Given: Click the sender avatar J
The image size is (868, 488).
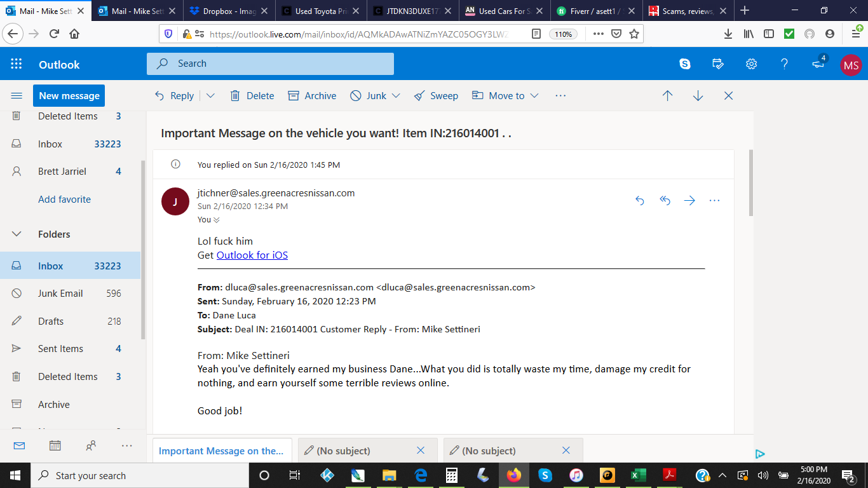Looking at the screenshot, I should pyautogui.click(x=175, y=201).
